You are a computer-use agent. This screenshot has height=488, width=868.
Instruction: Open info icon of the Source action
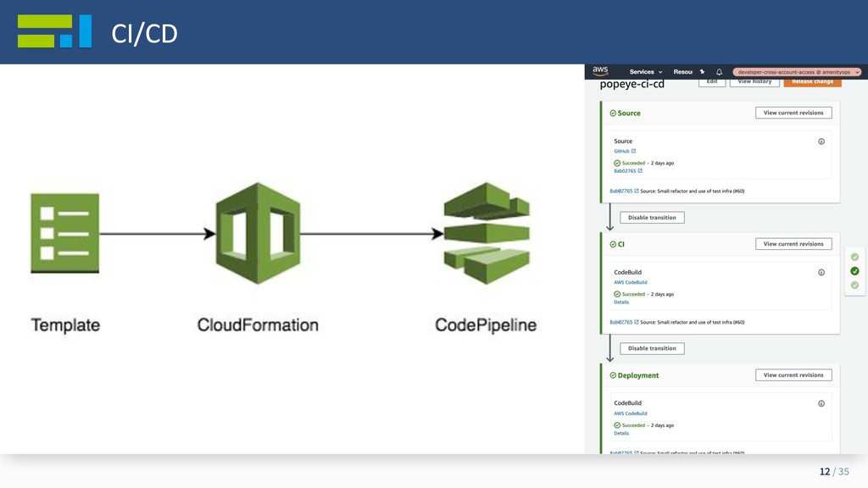point(821,141)
